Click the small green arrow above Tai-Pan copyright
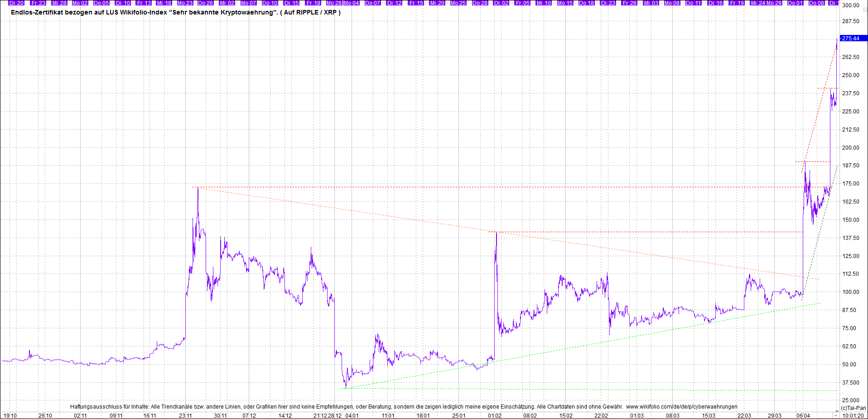This screenshot has height=419, width=868. point(837,411)
